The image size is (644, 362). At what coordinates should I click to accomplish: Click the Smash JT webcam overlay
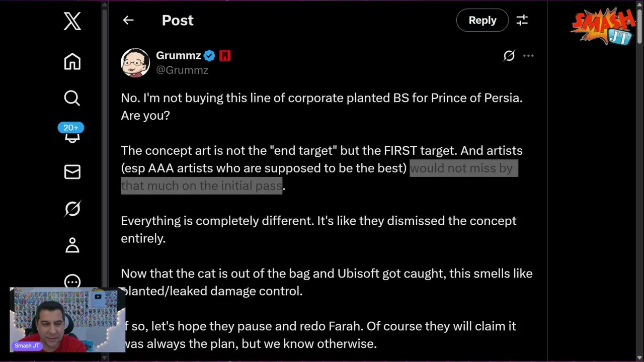point(67,319)
